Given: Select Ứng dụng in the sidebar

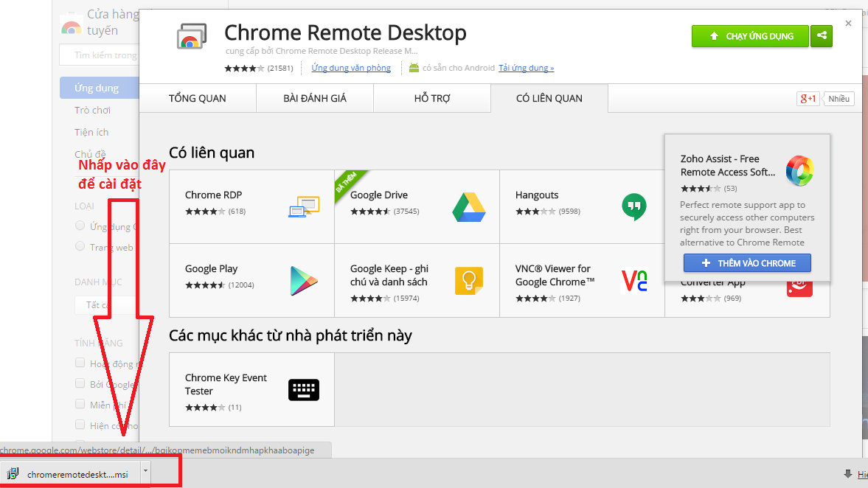Looking at the screenshot, I should (99, 88).
